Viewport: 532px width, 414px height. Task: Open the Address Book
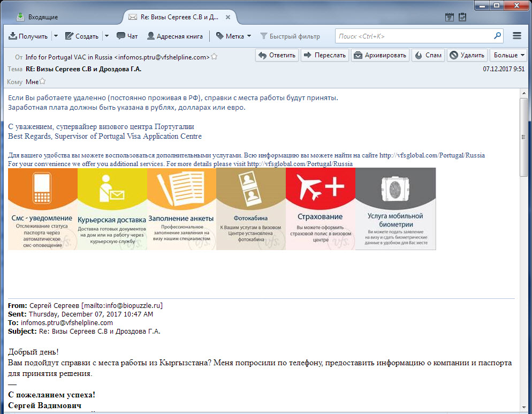click(175, 36)
